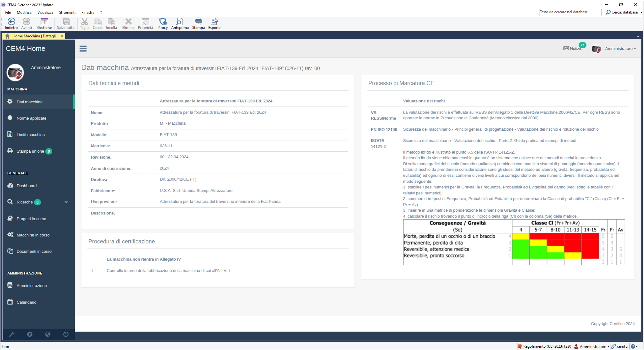
Task: Expand the Ricerche submenu chevron
Action: [66, 202]
